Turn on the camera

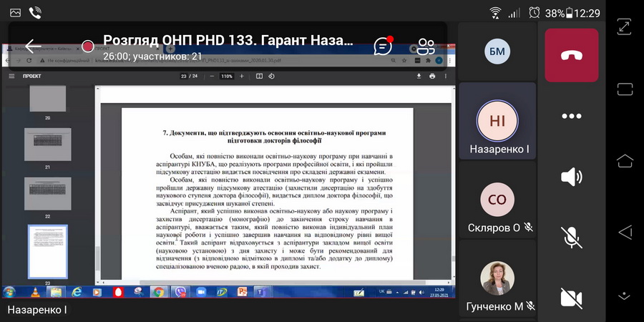[x=571, y=297]
